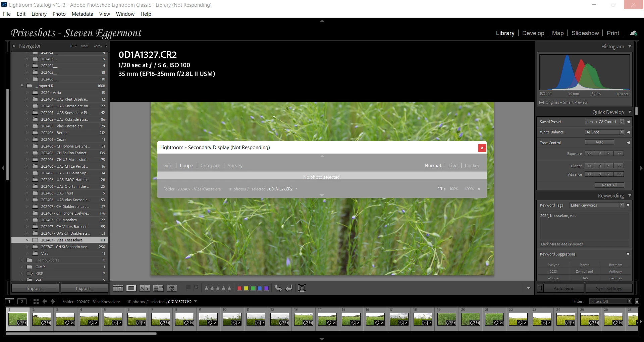This screenshot has height=342, width=644.
Task: Select Normal mode in the Secondary Display window
Action: click(x=433, y=166)
